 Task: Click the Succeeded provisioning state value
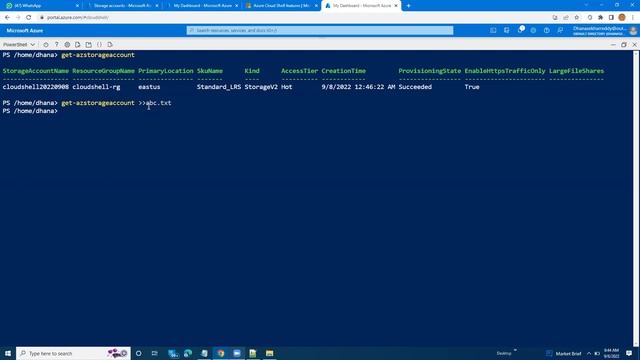[415, 87]
